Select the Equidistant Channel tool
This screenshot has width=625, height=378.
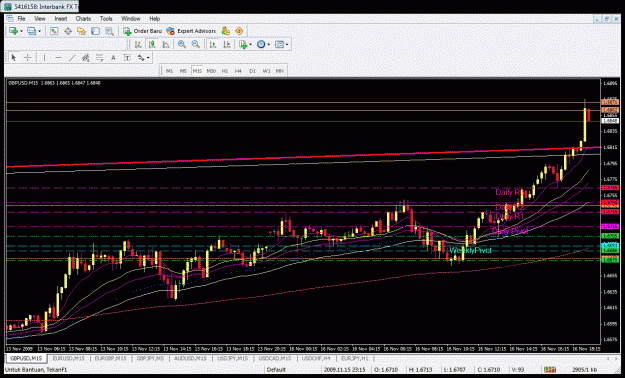click(x=86, y=58)
